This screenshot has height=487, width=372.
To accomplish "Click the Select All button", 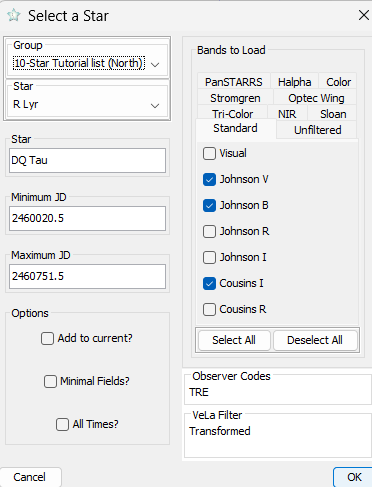I will click(234, 340).
